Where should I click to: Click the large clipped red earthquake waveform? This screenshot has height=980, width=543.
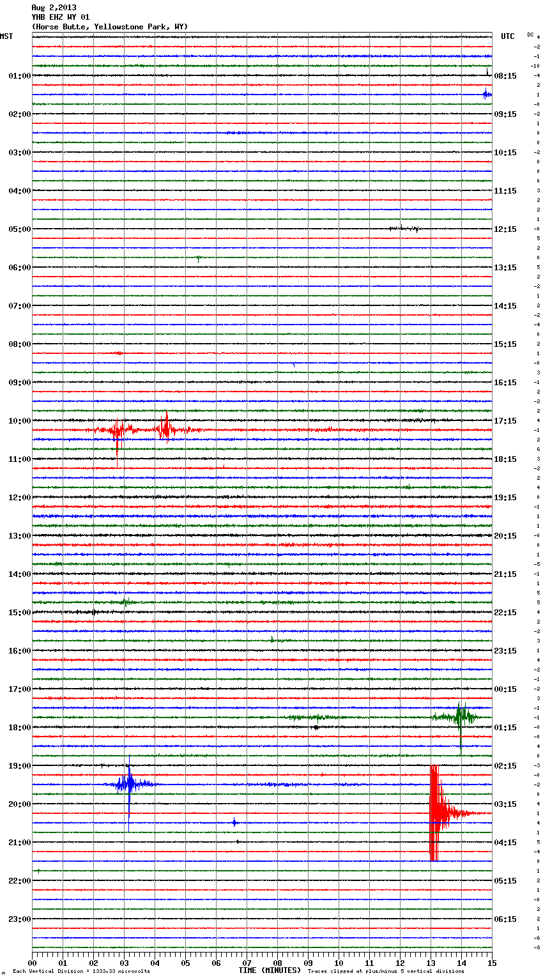[436, 813]
